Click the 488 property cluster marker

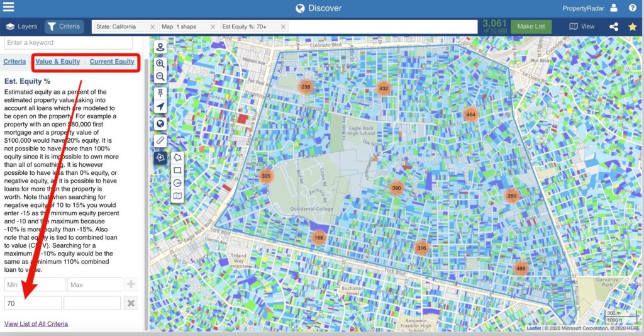pos(521,269)
